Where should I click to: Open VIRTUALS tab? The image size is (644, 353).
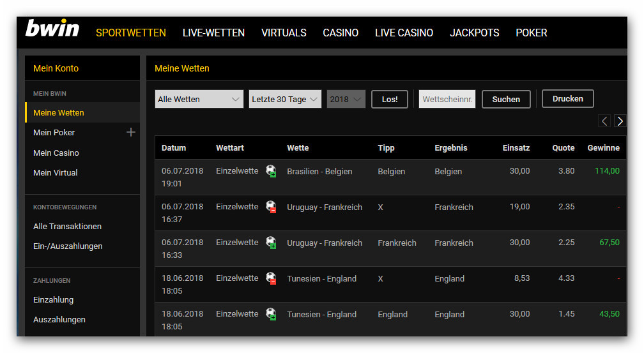coord(284,33)
